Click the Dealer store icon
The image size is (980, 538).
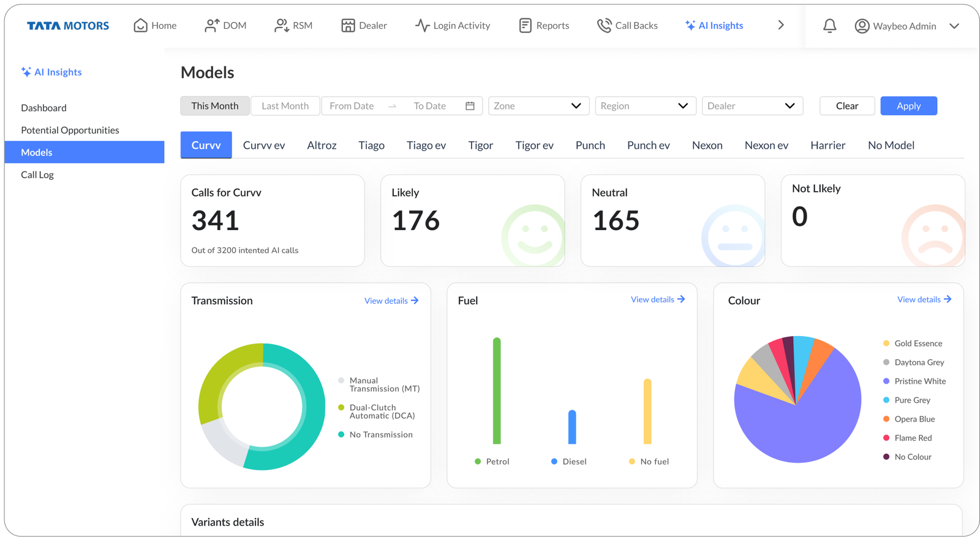point(348,25)
